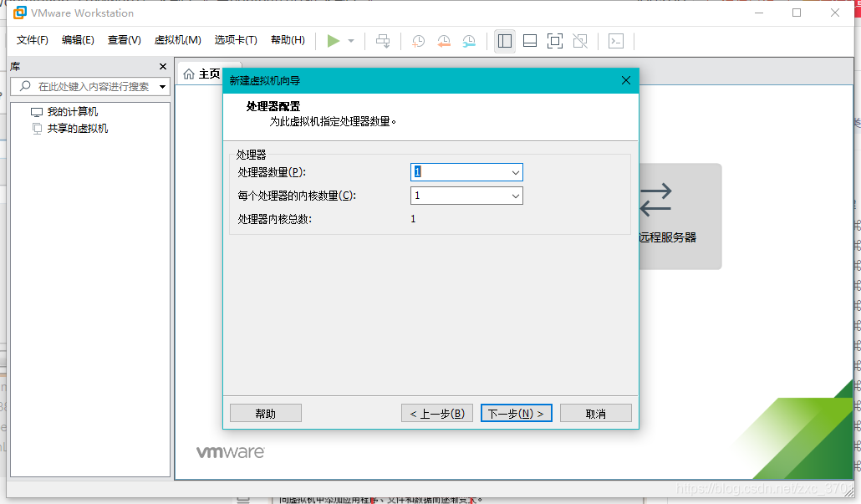Screen dimensions: 861x504
Task: Click the 处理器配置 heading text
Action: 273,106
